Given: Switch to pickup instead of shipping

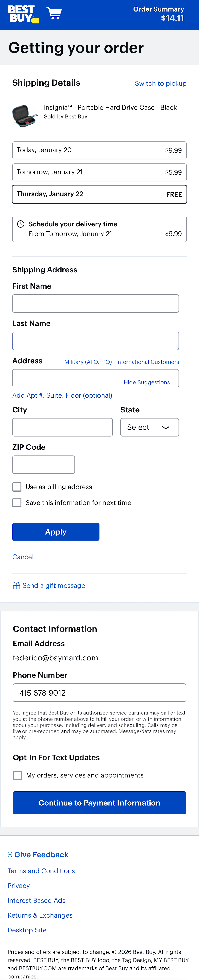Looking at the screenshot, I should [160, 83].
